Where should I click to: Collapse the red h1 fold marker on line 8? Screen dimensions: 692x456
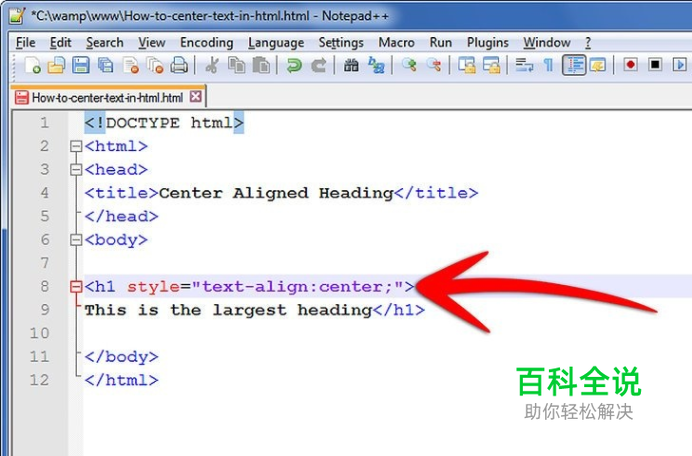(x=76, y=287)
